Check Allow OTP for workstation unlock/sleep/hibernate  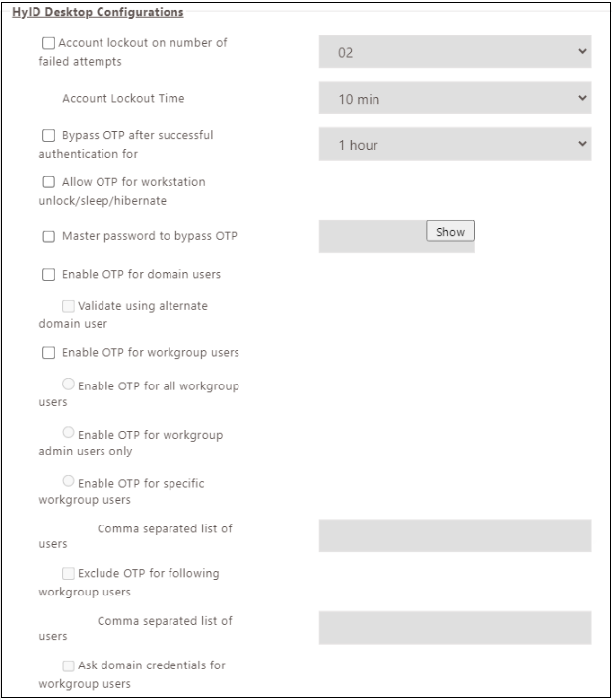click(x=49, y=182)
